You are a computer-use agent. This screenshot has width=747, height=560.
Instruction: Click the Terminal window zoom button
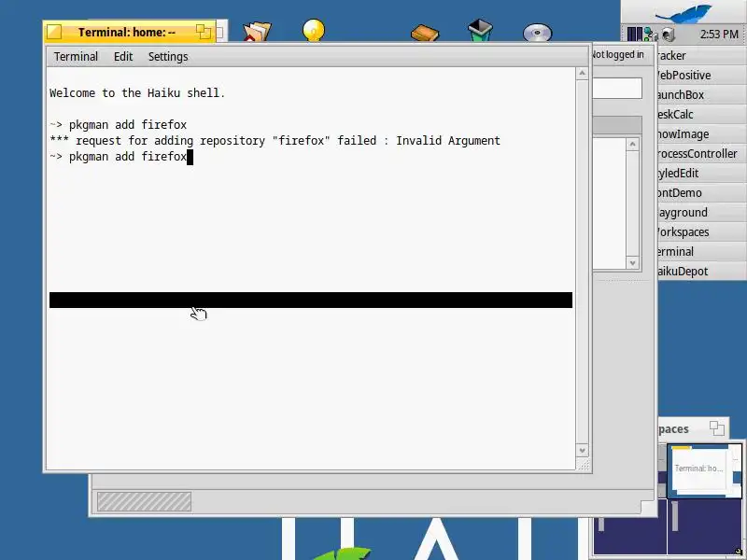click(204, 32)
